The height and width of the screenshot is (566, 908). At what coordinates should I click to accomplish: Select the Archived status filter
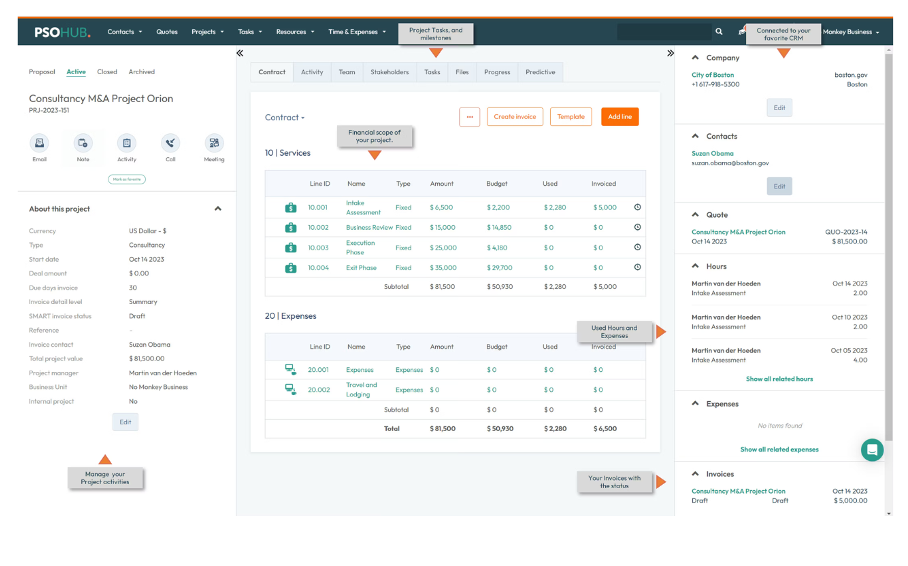[x=142, y=72]
